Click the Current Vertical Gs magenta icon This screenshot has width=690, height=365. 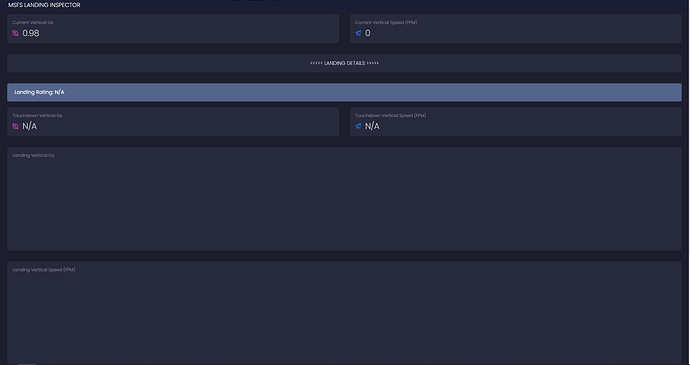pyautogui.click(x=15, y=33)
